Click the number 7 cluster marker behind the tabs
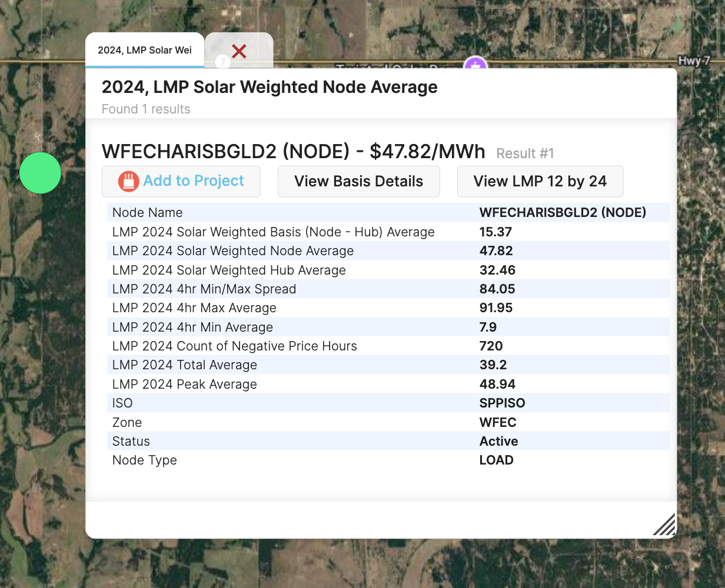This screenshot has width=725, height=588. click(222, 62)
